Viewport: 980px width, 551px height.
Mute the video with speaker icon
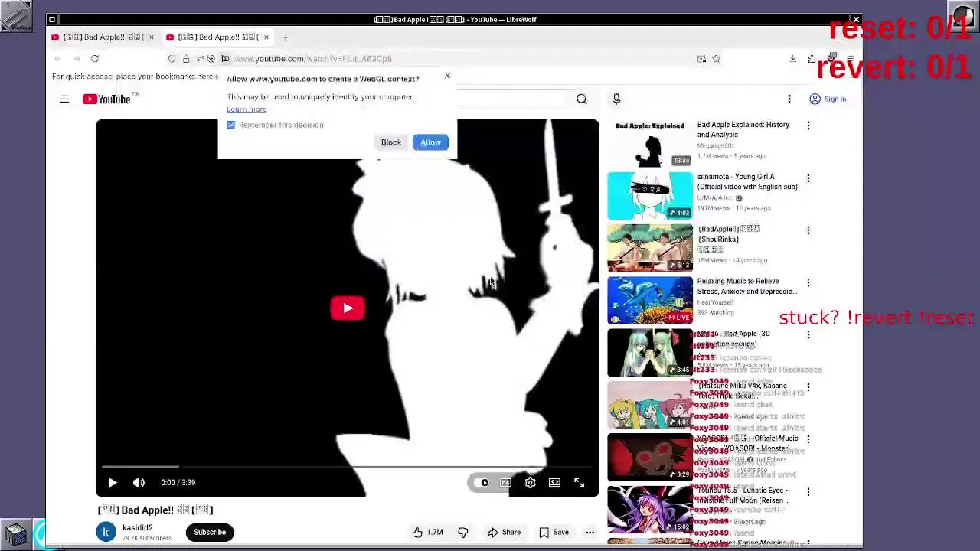coord(139,482)
